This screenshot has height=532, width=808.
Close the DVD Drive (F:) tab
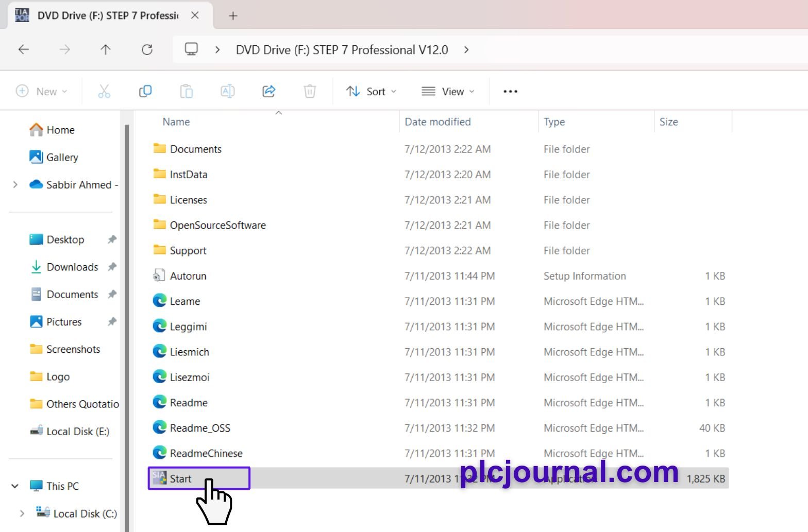tap(195, 15)
